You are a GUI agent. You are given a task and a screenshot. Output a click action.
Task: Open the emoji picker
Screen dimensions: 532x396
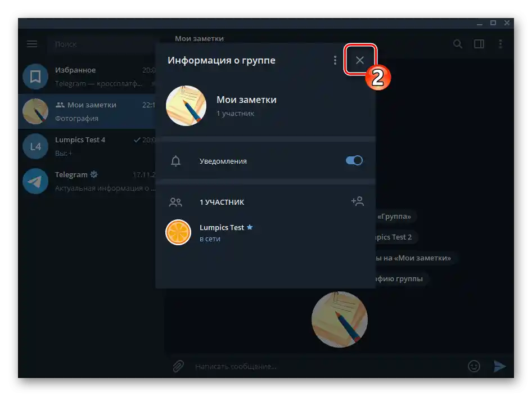[x=474, y=366]
